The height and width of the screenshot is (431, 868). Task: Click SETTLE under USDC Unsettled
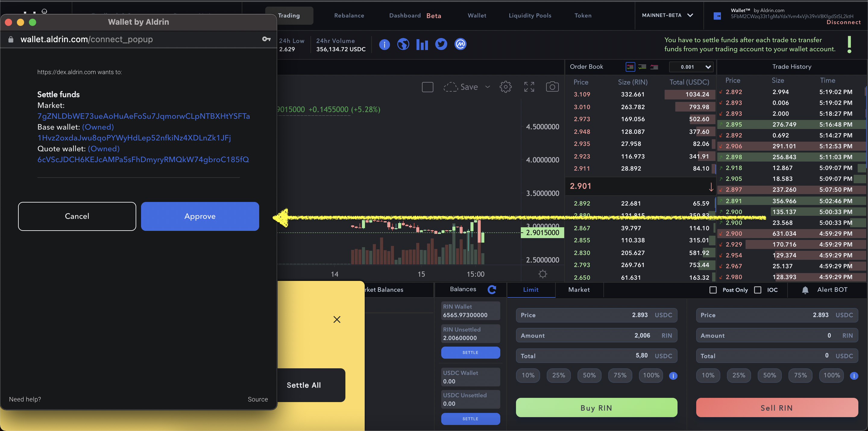[470, 419]
